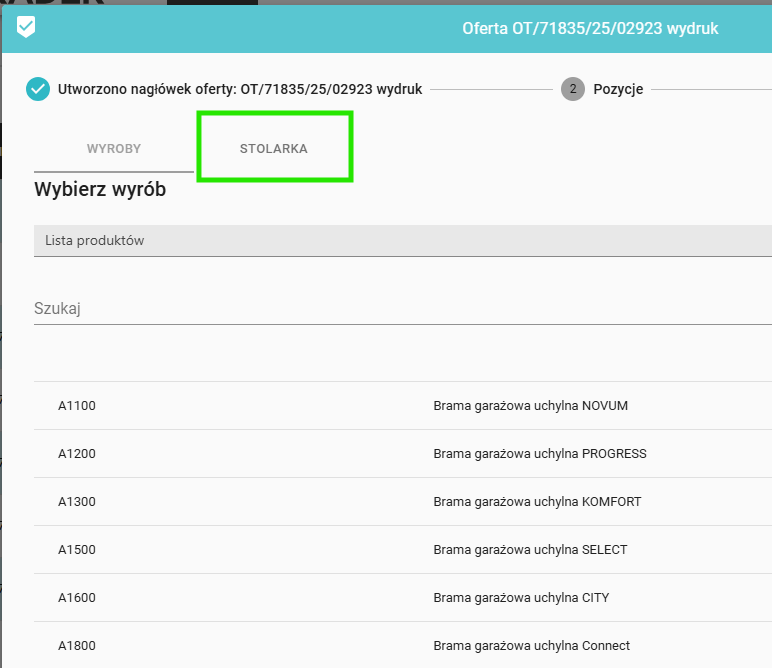Click the Utworzono nagłówek oferty step label
This screenshot has width=772, height=668.
[240, 89]
